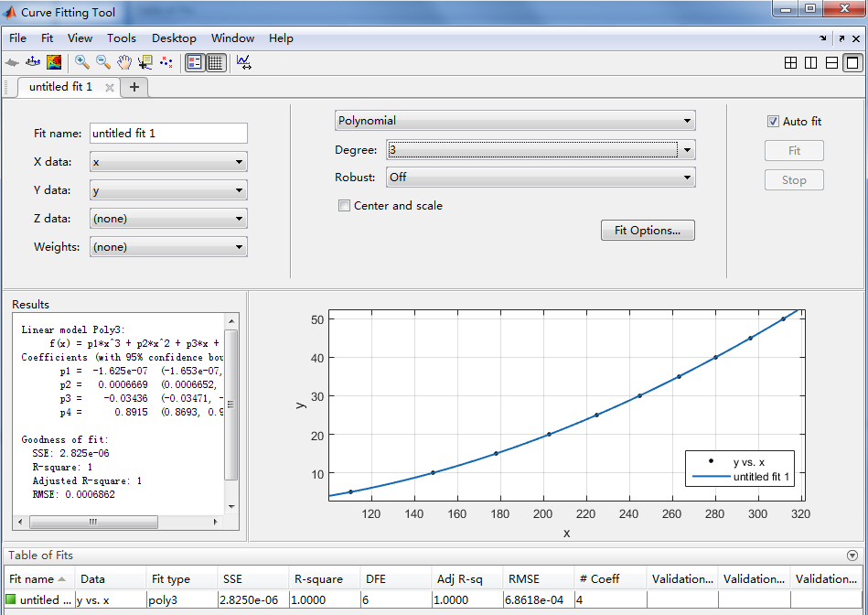Click the show toolstrip actions arrow icon
The width and height of the screenshot is (868, 615).
823,38
